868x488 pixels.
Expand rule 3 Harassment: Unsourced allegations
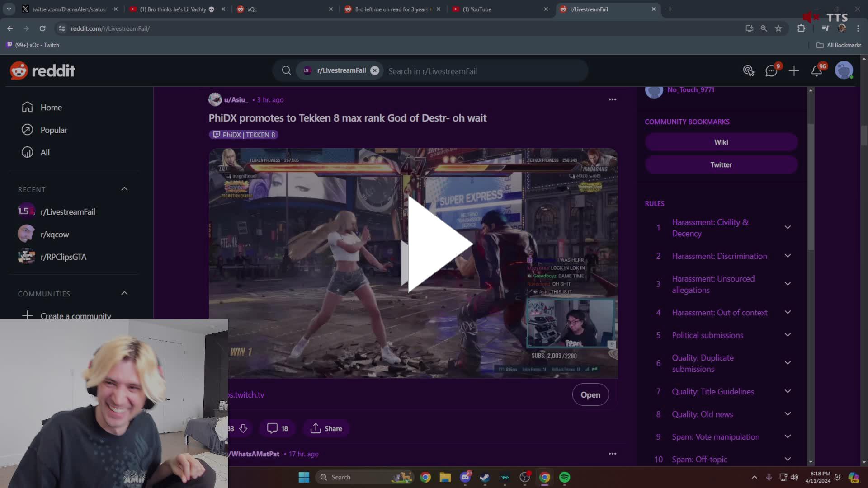[x=788, y=284]
